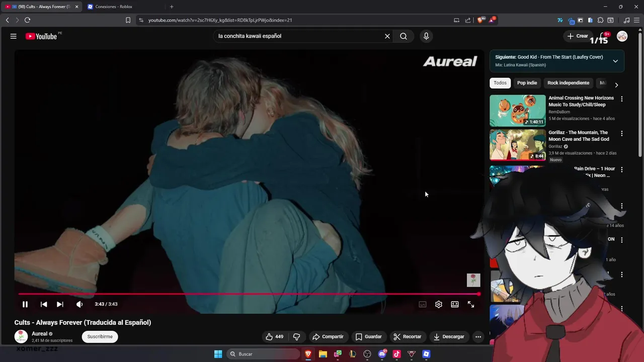
Task: Skip to the next video
Action: (60, 304)
